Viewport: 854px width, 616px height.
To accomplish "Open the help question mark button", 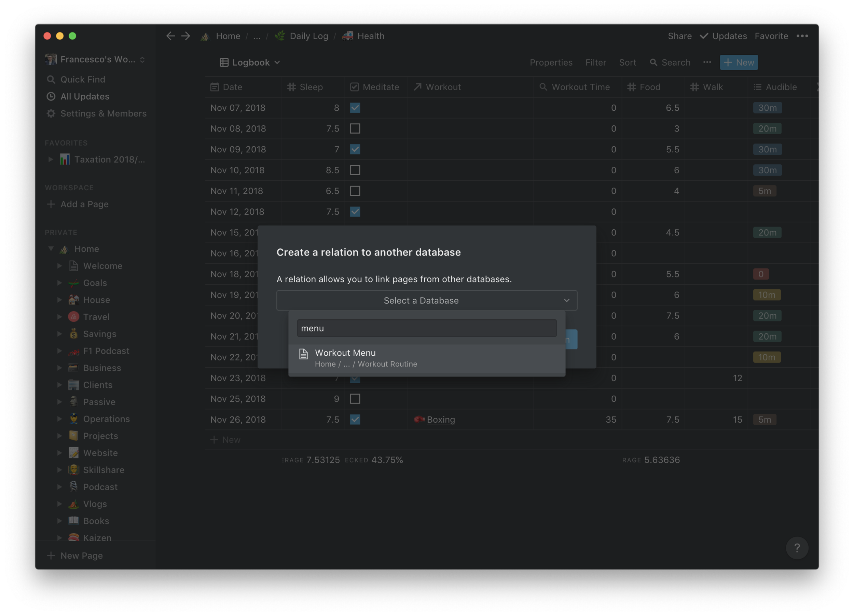I will (x=797, y=548).
